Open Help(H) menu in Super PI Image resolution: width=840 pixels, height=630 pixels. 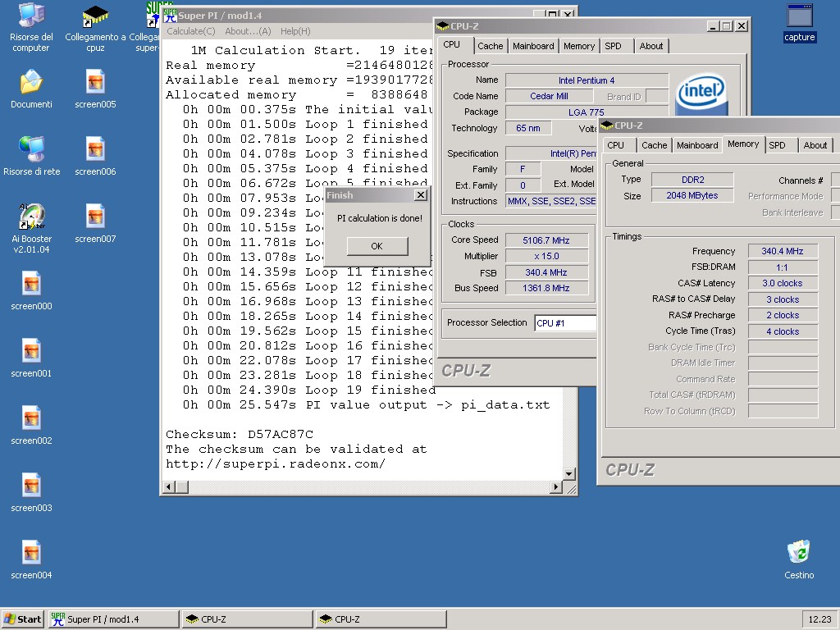point(295,31)
